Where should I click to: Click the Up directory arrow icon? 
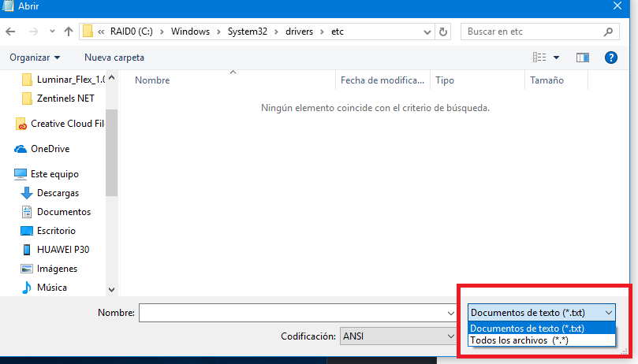tap(69, 32)
